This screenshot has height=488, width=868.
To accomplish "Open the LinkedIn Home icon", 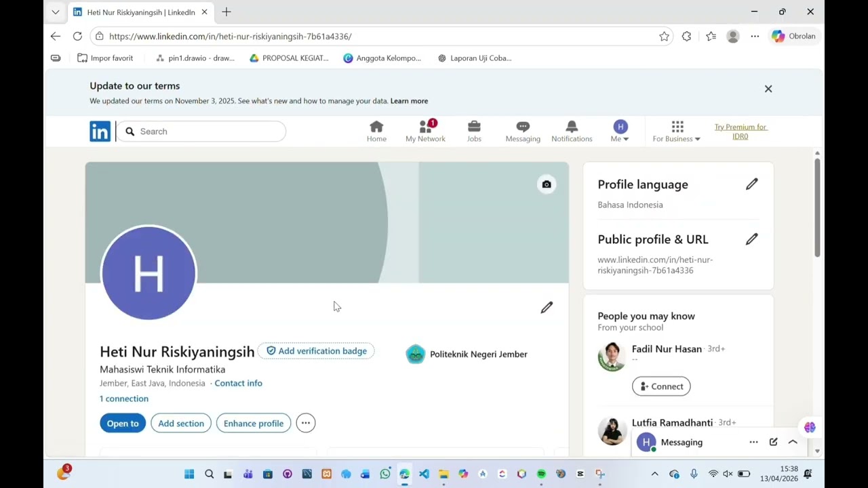I will [x=376, y=131].
